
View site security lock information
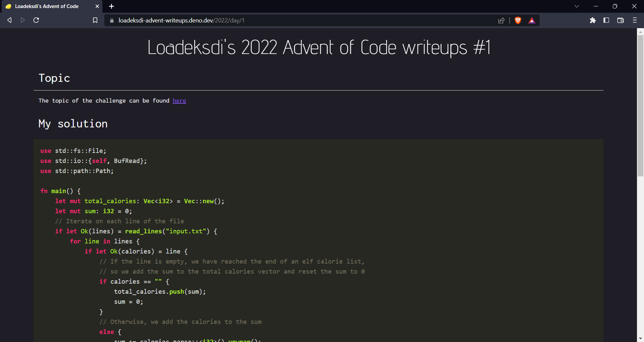112,20
